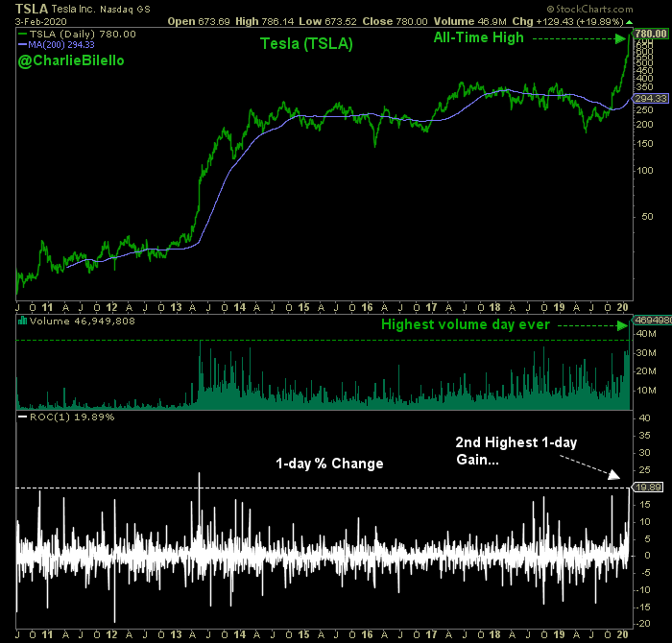Click the 46949808 tag on the volume axis
The image size is (672, 643).
tap(653, 320)
